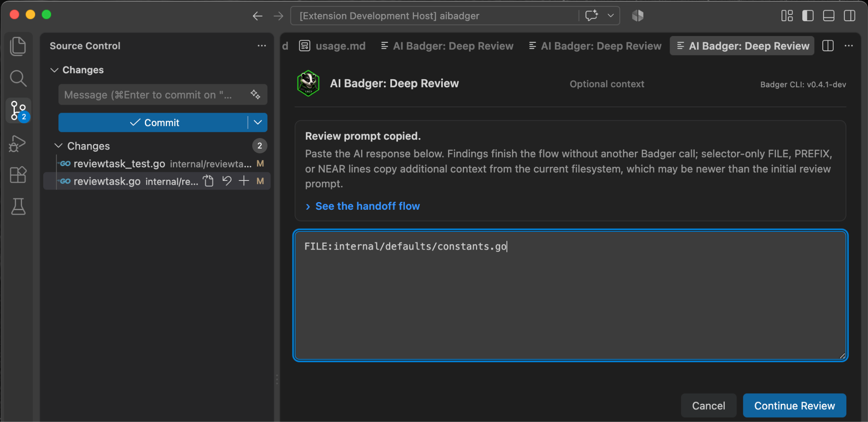
Task: Click the Optional context label
Action: [x=606, y=84]
